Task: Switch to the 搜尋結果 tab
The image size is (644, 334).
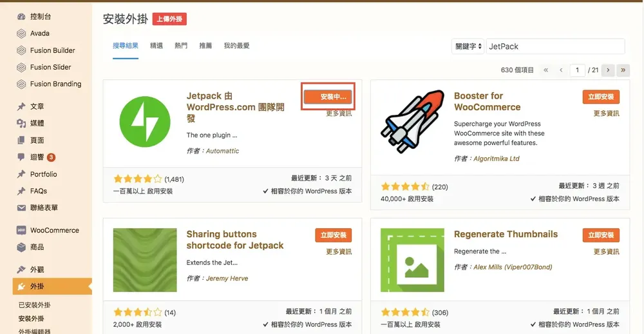Action: [126, 46]
